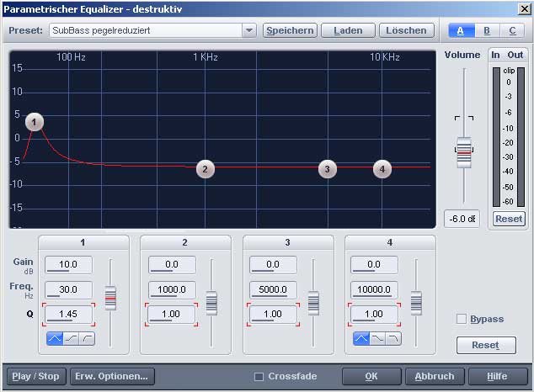Select the third (pass) filter icon for band 1
Screen dimensions: 534x392
click(x=87, y=338)
